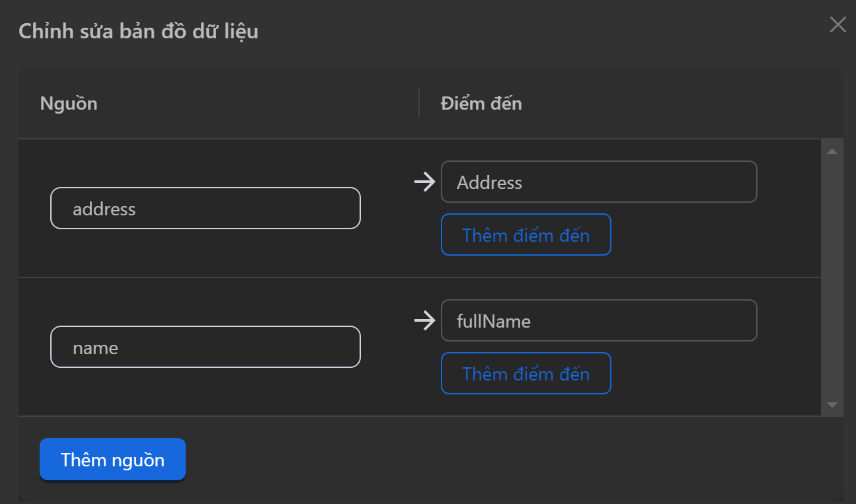This screenshot has height=504, width=856.
Task: Click the dialog title Chỉnh sửa bản đồ dữ liệu
Action: point(138,30)
